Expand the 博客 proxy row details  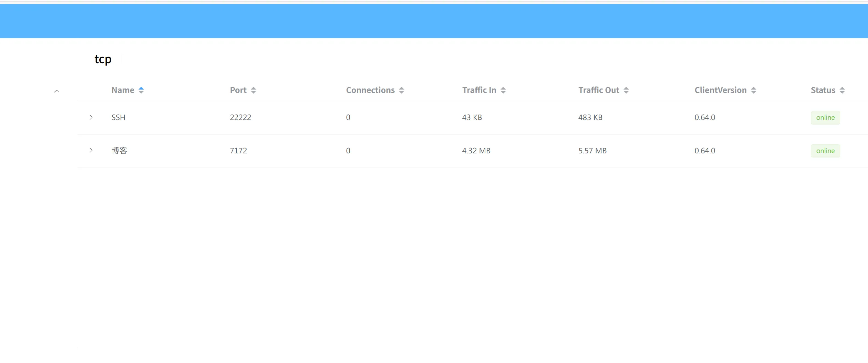[91, 150]
